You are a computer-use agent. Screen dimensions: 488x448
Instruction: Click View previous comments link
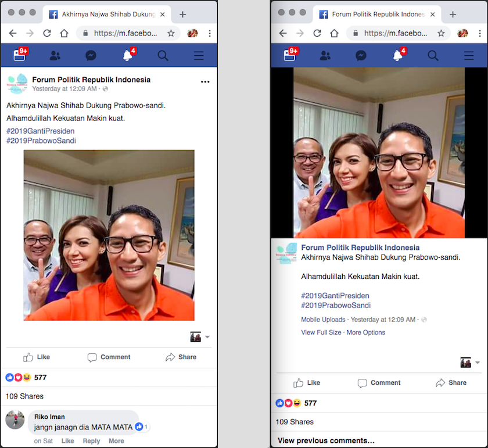[326, 440]
